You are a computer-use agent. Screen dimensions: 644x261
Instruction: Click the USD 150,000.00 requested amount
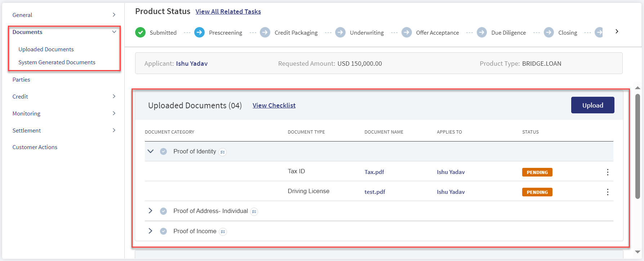pyautogui.click(x=360, y=64)
